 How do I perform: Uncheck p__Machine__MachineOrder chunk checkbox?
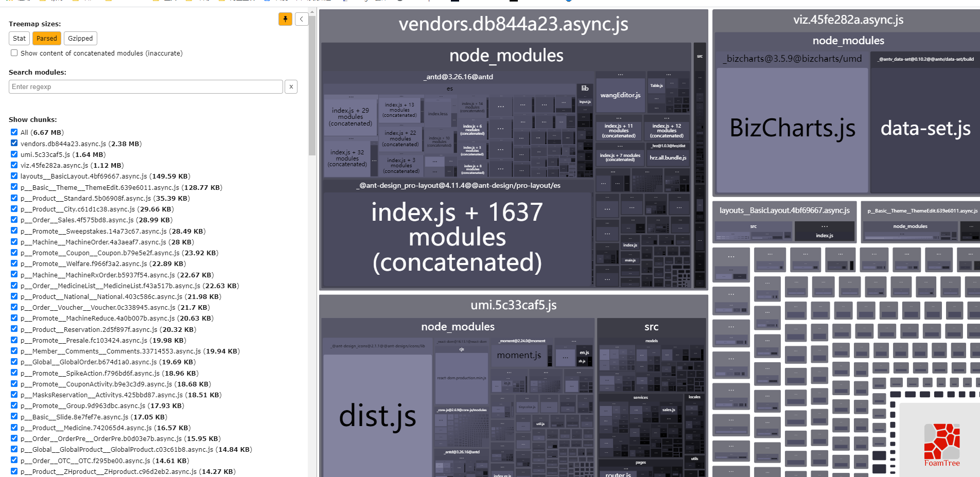[x=14, y=242]
